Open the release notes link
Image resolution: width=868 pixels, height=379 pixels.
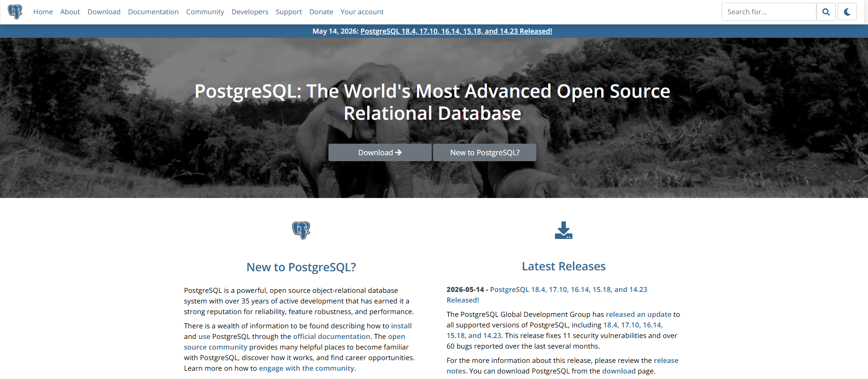coord(563,366)
